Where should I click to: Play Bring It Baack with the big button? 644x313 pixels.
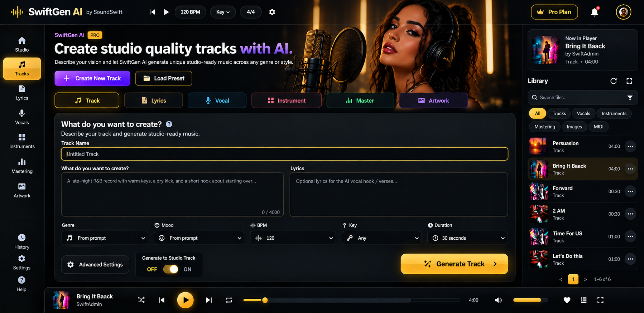click(x=186, y=300)
